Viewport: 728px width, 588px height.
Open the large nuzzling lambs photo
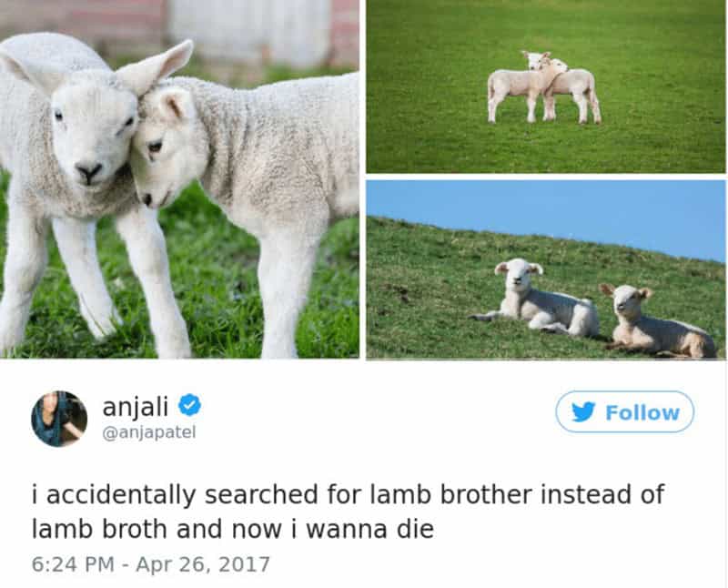click(x=179, y=178)
